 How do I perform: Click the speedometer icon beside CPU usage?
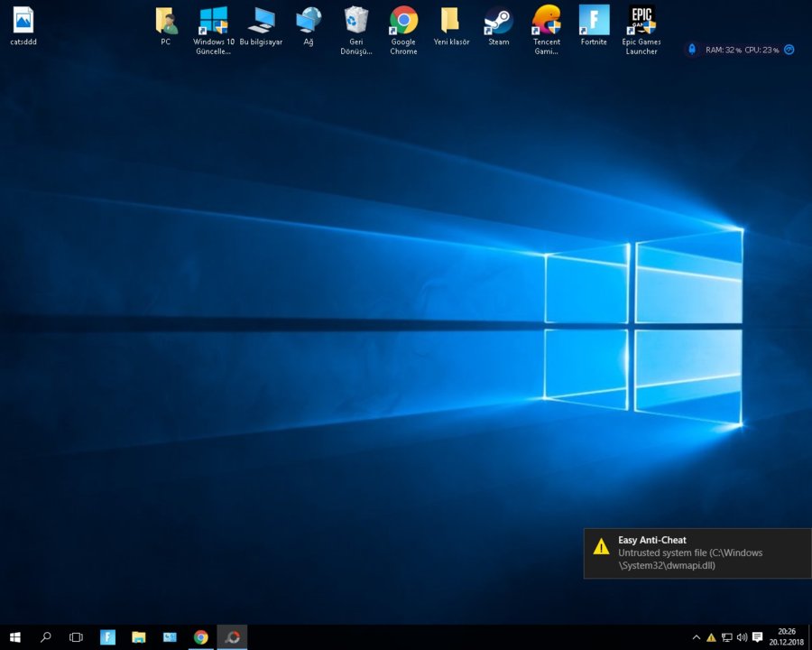pos(789,50)
